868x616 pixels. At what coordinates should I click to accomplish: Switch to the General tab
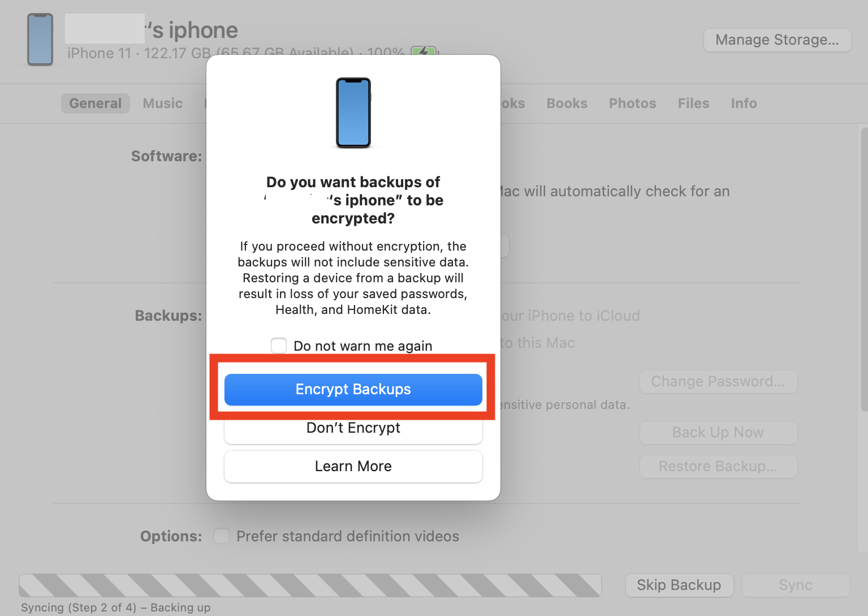tap(96, 104)
